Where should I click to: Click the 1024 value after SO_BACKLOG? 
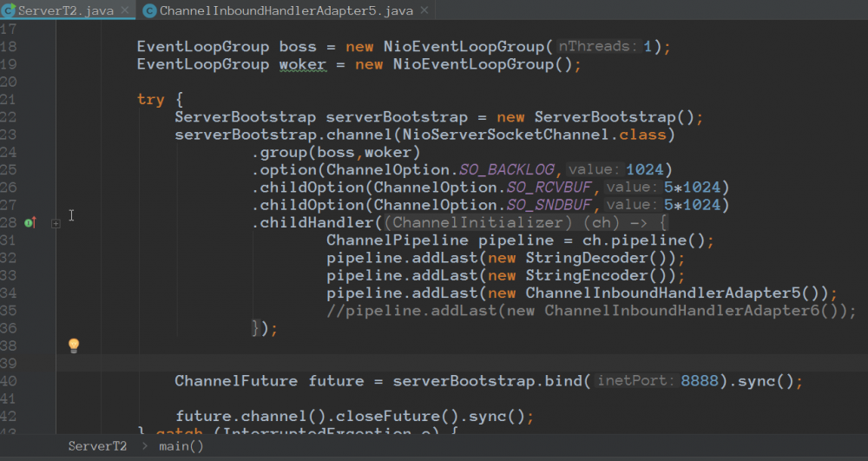click(644, 169)
